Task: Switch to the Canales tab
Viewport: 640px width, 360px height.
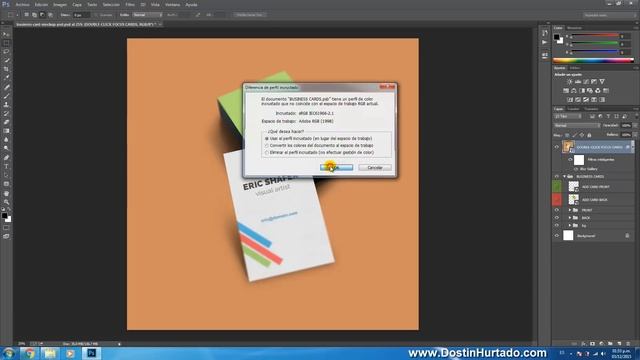Action: [573, 109]
